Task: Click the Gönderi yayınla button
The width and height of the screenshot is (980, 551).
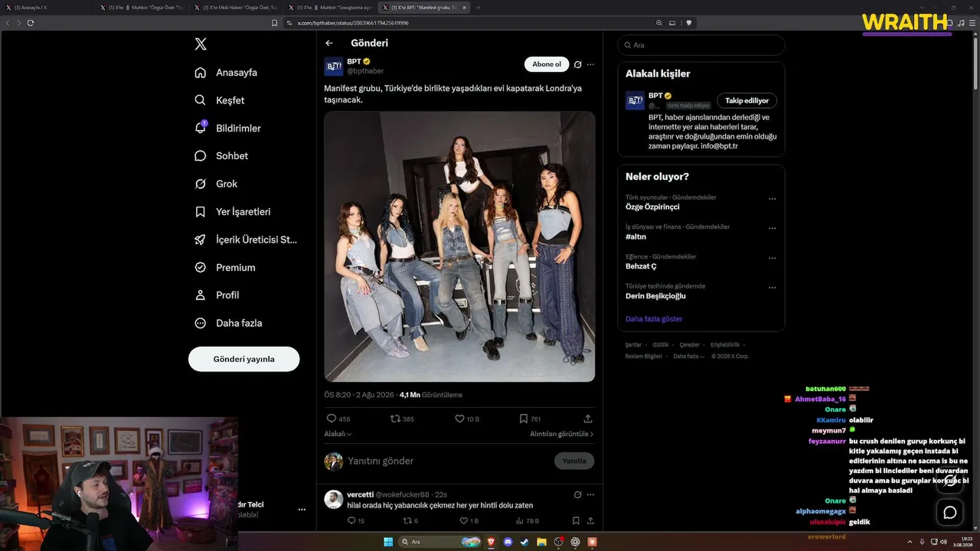Action: 243,359
